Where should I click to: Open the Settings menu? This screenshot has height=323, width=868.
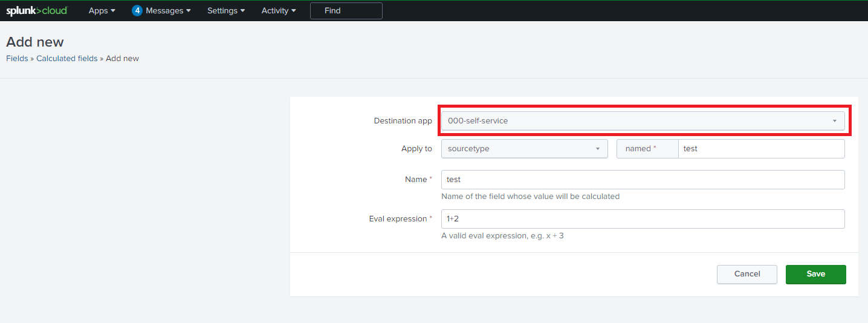[226, 11]
